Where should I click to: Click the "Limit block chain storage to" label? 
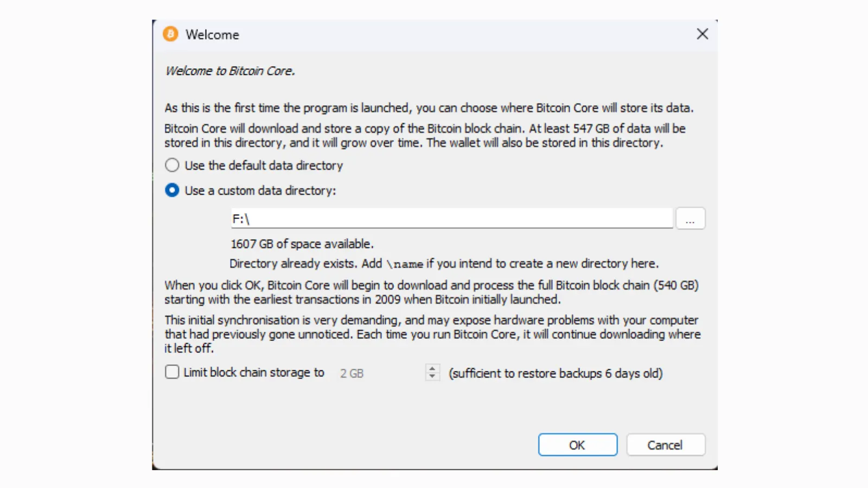point(254,373)
